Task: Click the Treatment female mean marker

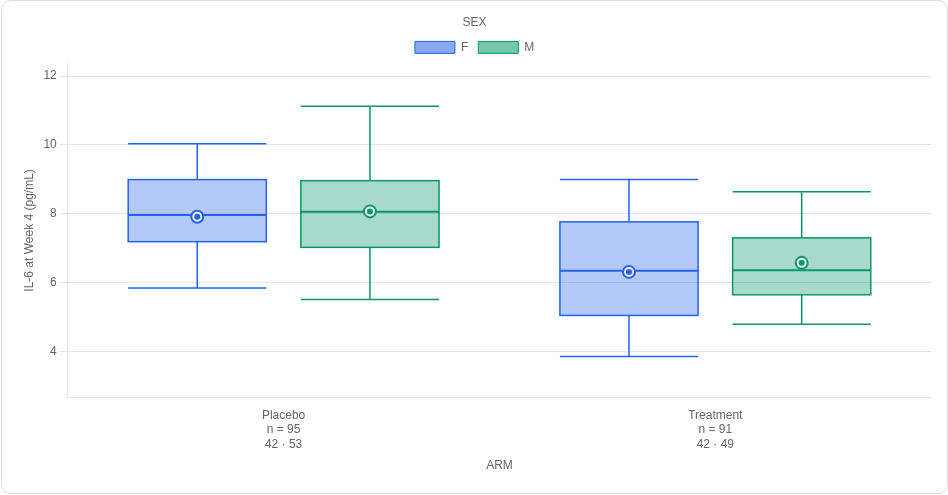Action: [629, 272]
